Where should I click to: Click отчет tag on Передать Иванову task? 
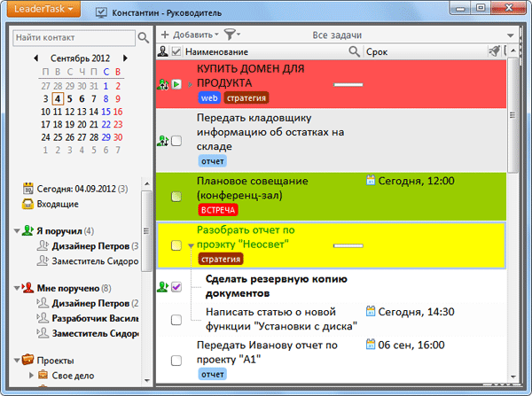tap(213, 374)
